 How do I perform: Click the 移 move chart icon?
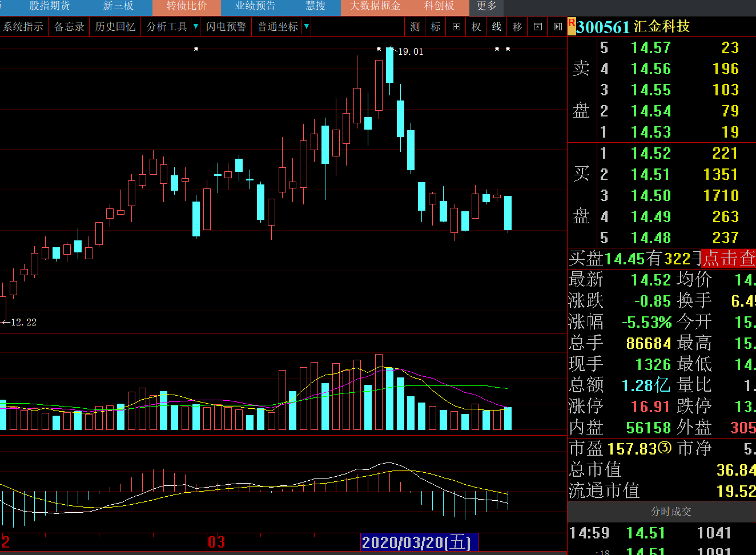pos(517,27)
